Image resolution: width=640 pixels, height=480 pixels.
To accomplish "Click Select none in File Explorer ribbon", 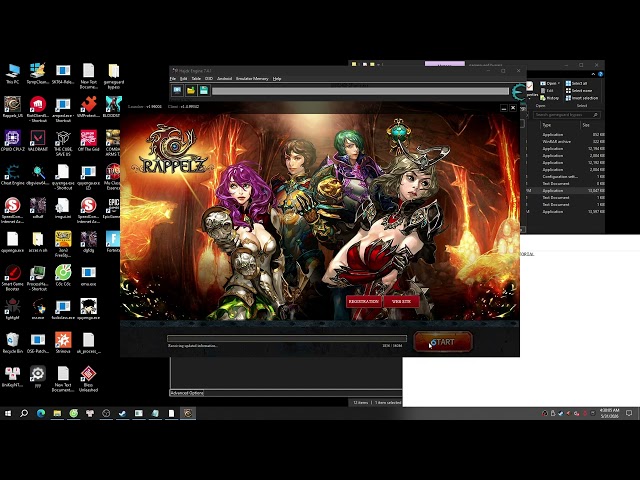I will pyautogui.click(x=579, y=91).
